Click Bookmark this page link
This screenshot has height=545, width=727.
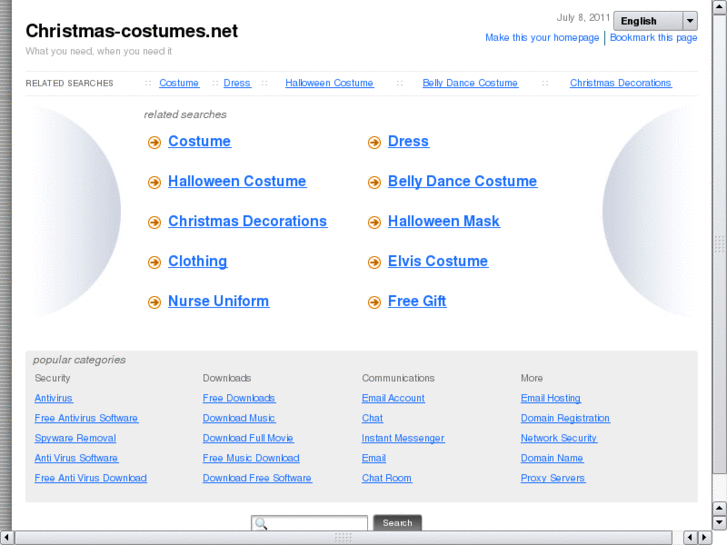coord(653,38)
